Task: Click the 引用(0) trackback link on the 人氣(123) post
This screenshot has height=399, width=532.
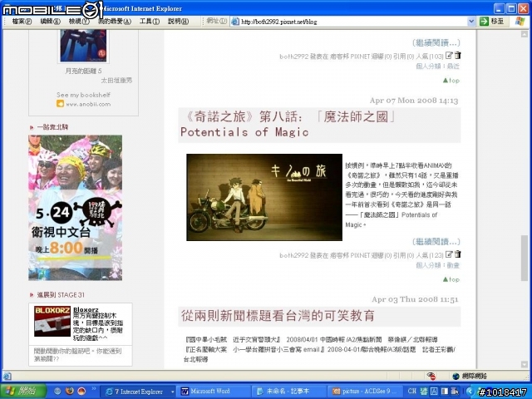Action: pos(404,255)
